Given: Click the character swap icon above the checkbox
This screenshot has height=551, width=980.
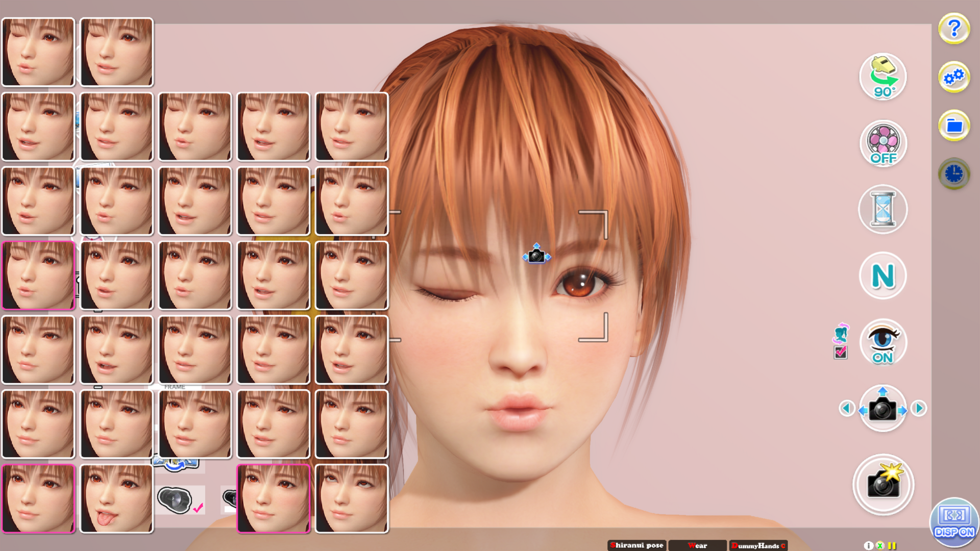Looking at the screenshot, I should click(841, 334).
